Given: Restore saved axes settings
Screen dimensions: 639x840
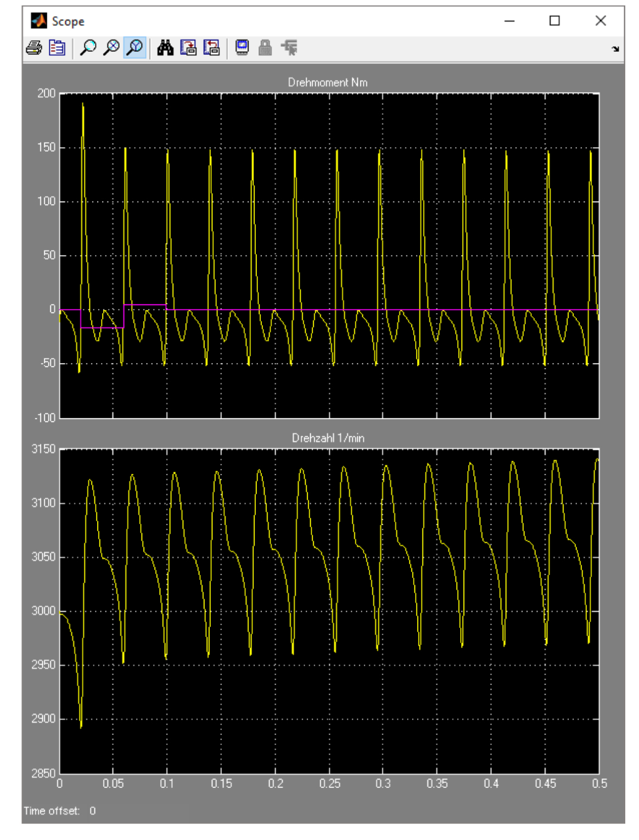Looking at the screenshot, I should click(x=211, y=48).
